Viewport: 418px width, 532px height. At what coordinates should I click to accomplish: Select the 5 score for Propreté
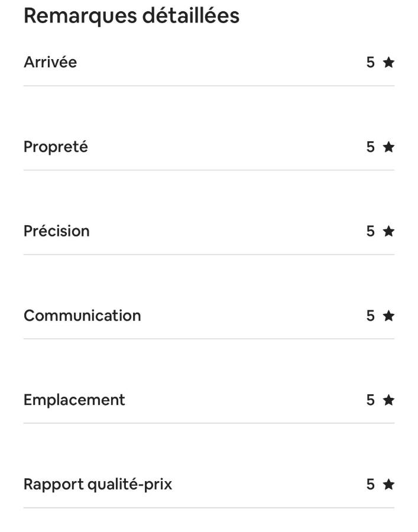371,147
